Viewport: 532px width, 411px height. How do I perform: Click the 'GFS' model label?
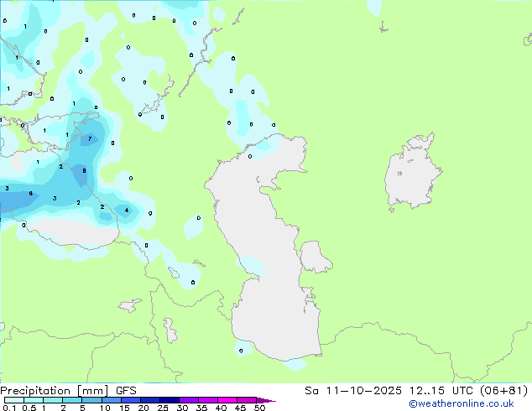click(126, 391)
